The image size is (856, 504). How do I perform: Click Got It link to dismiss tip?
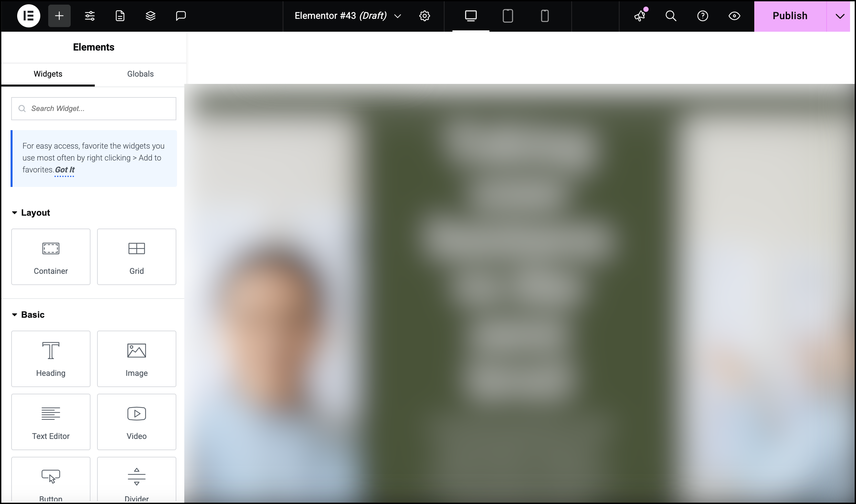coord(65,170)
